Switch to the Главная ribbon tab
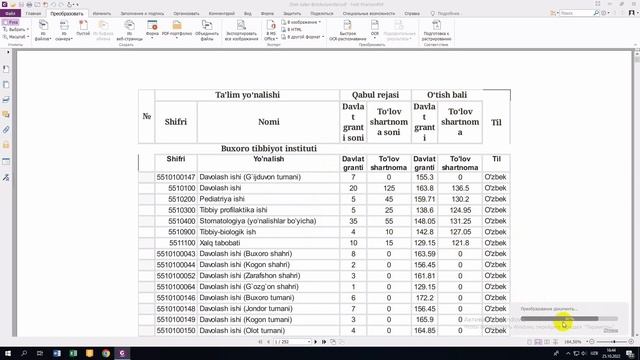640x360 pixels. point(33,13)
